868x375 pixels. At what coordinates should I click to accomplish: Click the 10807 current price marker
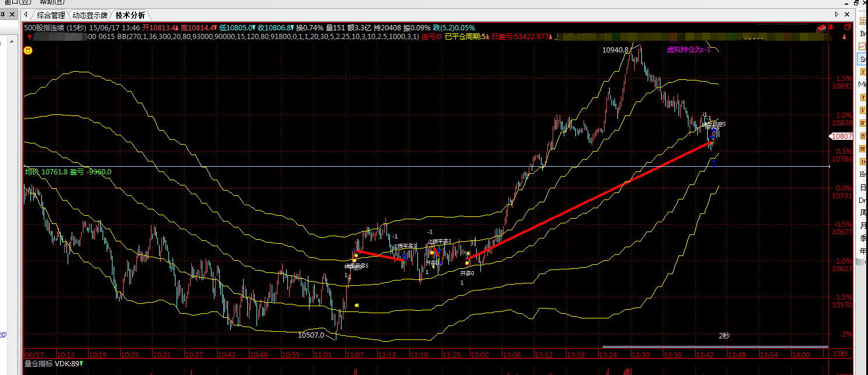(x=841, y=136)
